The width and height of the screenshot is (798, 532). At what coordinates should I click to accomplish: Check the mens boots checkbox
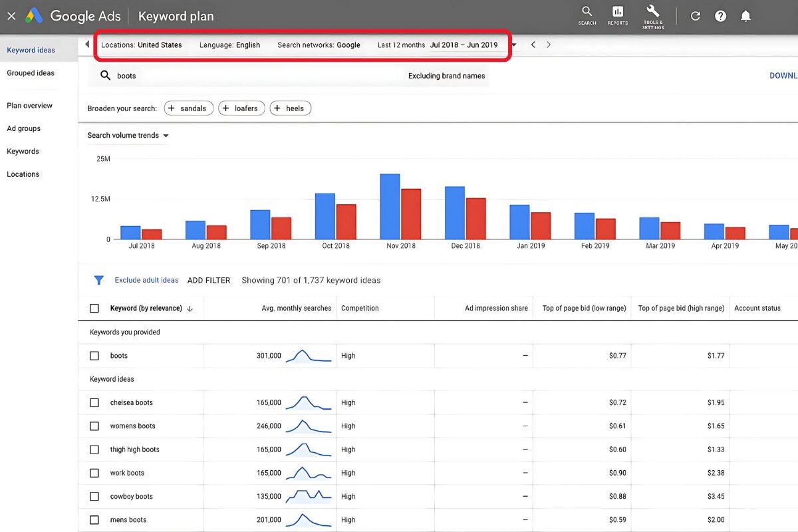click(94, 520)
